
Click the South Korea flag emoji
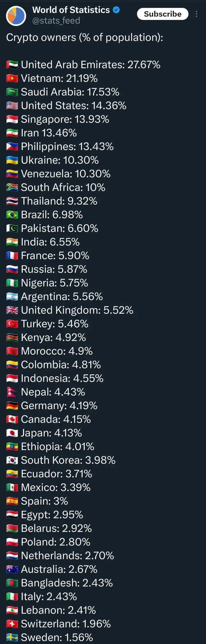(x=12, y=460)
